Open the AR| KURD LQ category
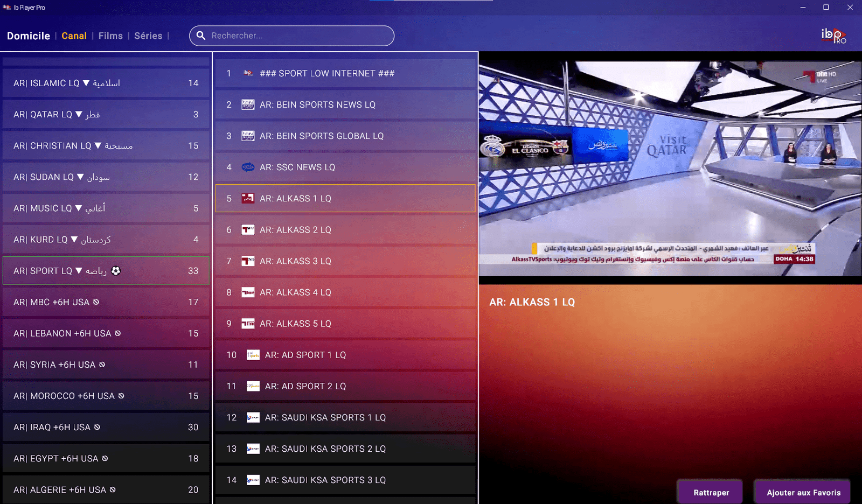862x504 pixels. click(106, 239)
